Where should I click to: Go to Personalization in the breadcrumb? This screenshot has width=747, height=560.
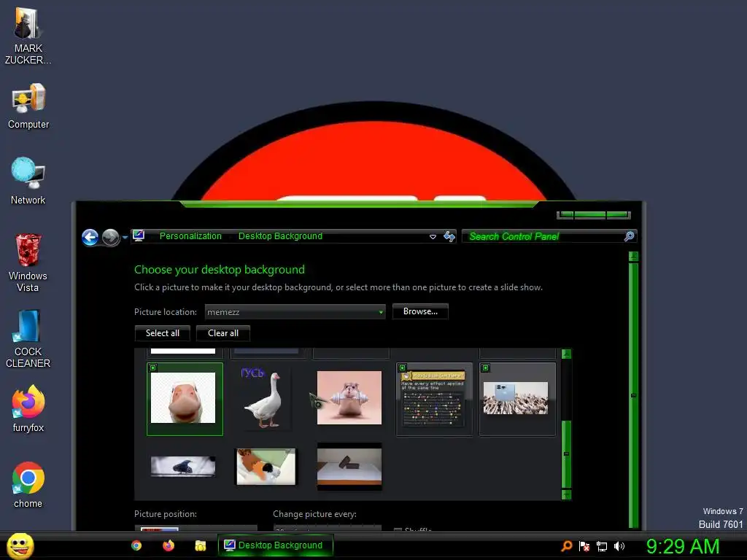(x=190, y=236)
